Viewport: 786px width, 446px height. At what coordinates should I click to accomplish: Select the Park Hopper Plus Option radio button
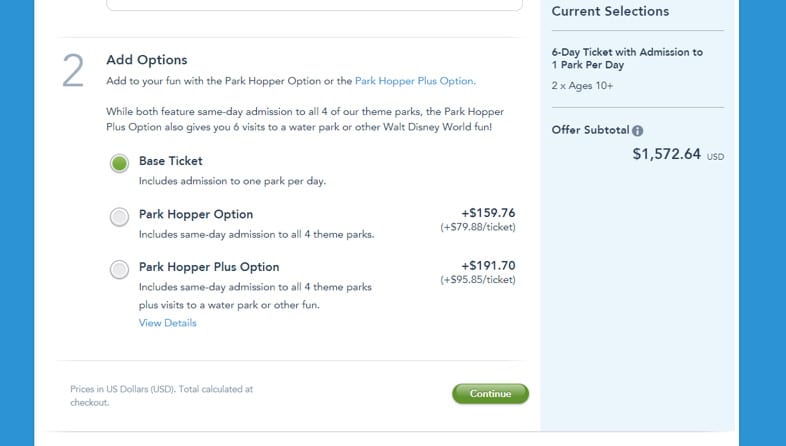(x=119, y=270)
